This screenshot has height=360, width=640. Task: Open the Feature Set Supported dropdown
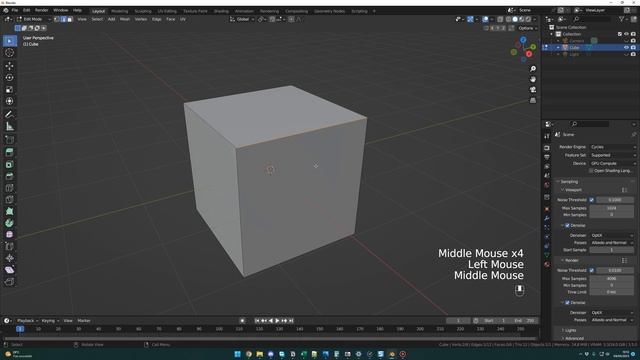tap(613, 155)
